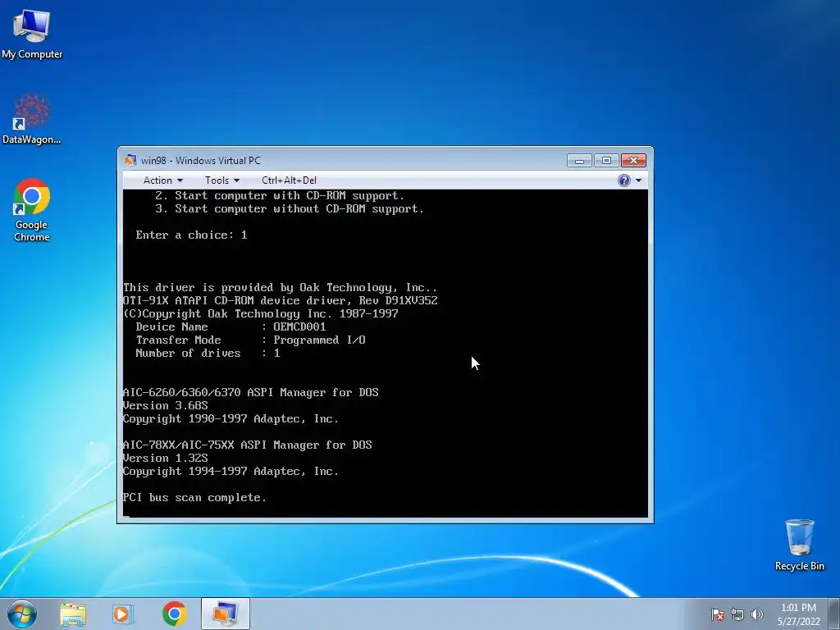The image size is (840, 630).
Task: Click 'This driver is provided by Oak Technology' line
Action: click(x=280, y=288)
